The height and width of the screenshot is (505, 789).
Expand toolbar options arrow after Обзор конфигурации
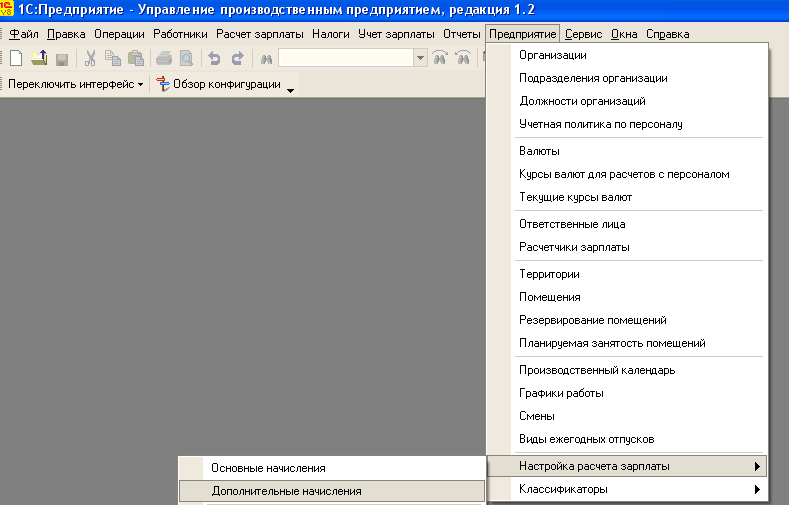pyautogui.click(x=290, y=90)
